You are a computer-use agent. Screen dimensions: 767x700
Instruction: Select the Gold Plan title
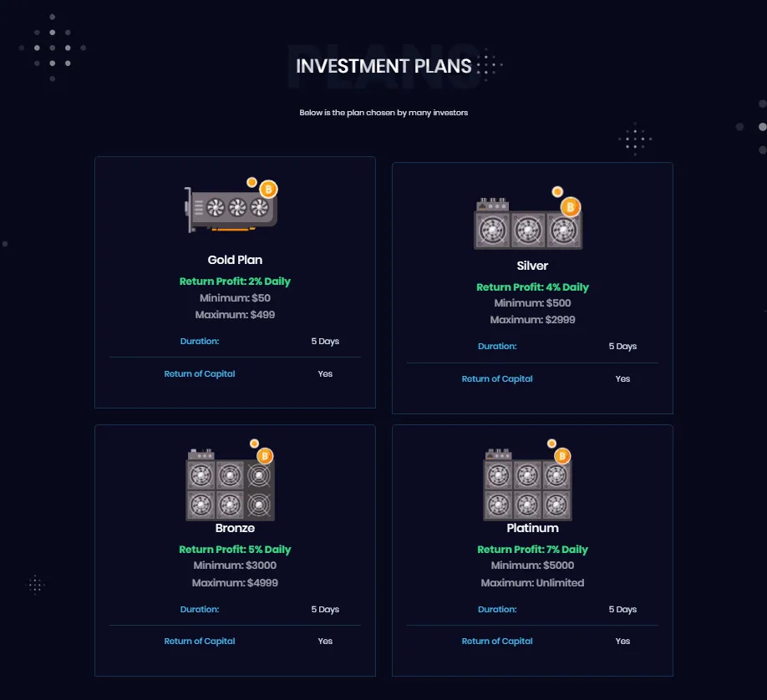pyautogui.click(x=235, y=260)
